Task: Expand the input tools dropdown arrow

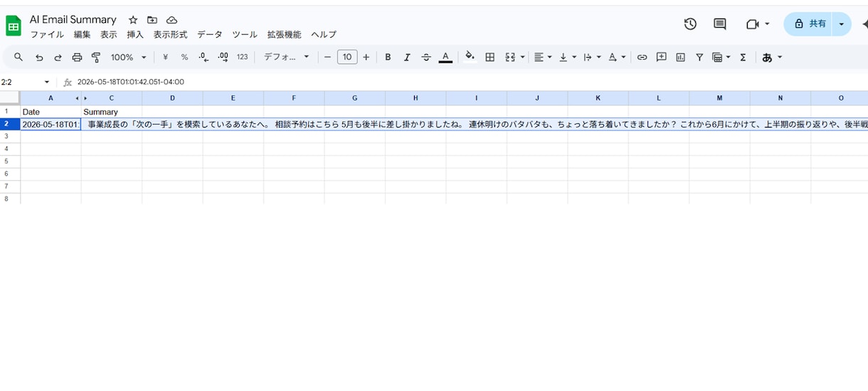Action: (x=780, y=57)
